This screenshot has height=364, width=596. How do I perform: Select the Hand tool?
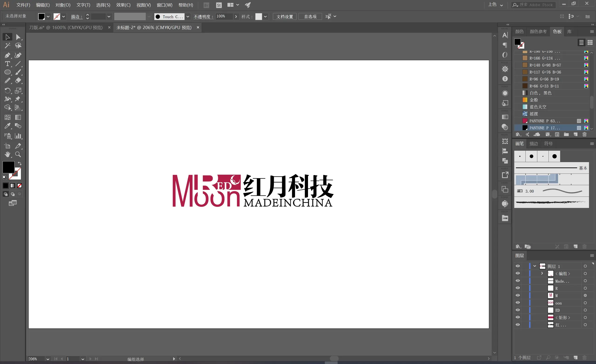7,154
